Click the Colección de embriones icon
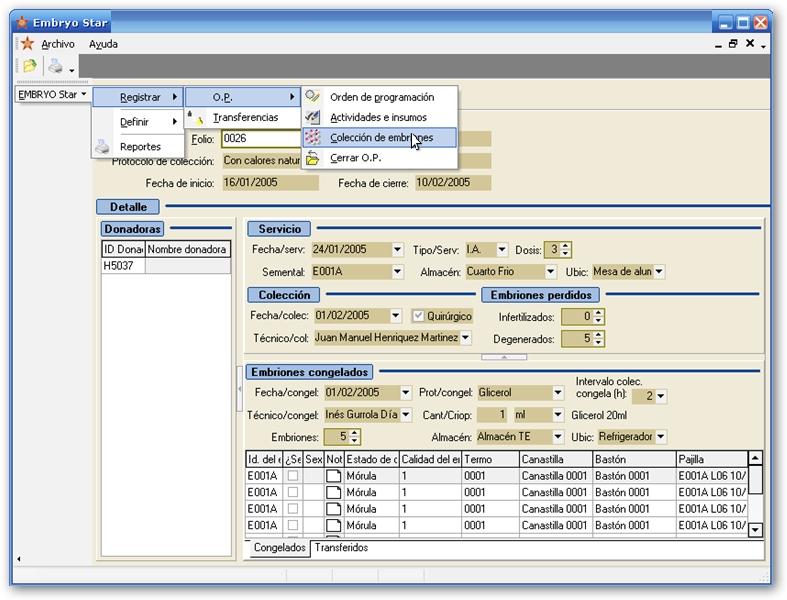Screen dimensions: 787x600 (312, 137)
